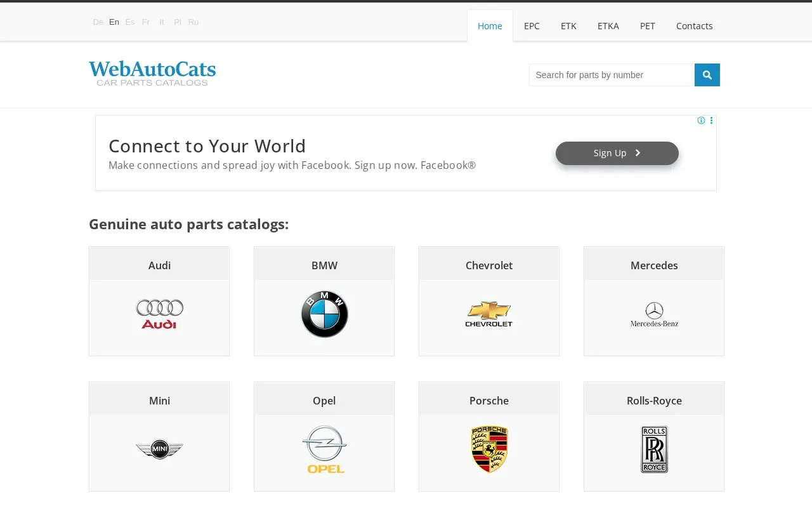The image size is (812, 508).
Task: Switch language to It
Action: click(162, 22)
